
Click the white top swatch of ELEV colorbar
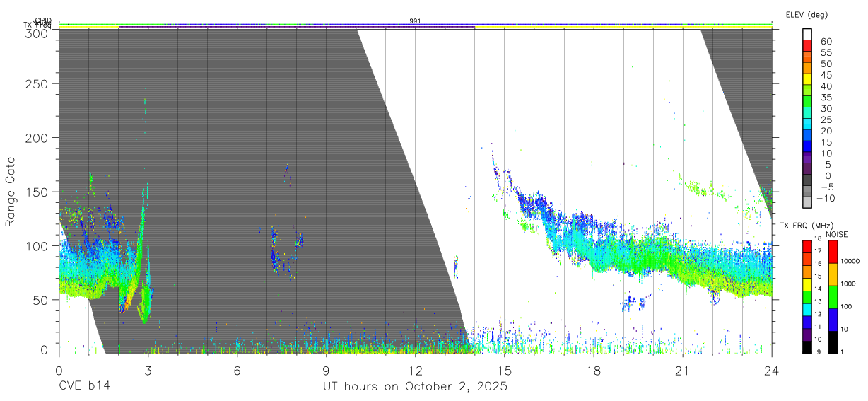[x=807, y=35]
